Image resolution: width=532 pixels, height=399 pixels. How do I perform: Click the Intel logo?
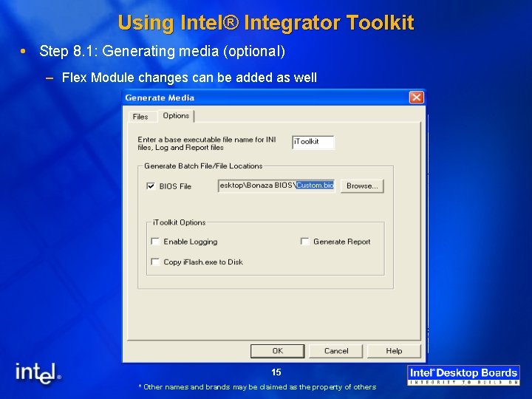pyautogui.click(x=38, y=374)
